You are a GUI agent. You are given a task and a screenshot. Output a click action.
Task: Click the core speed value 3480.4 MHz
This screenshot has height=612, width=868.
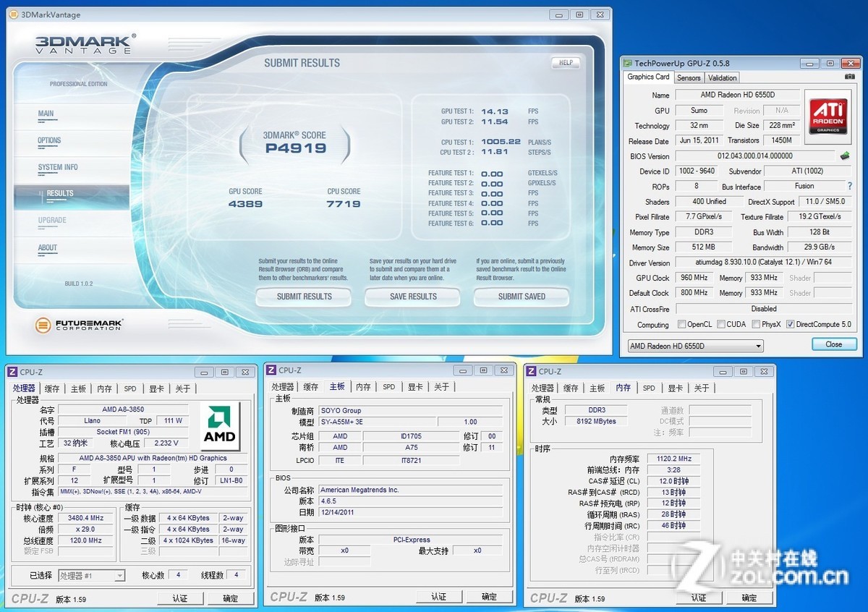[x=86, y=518]
